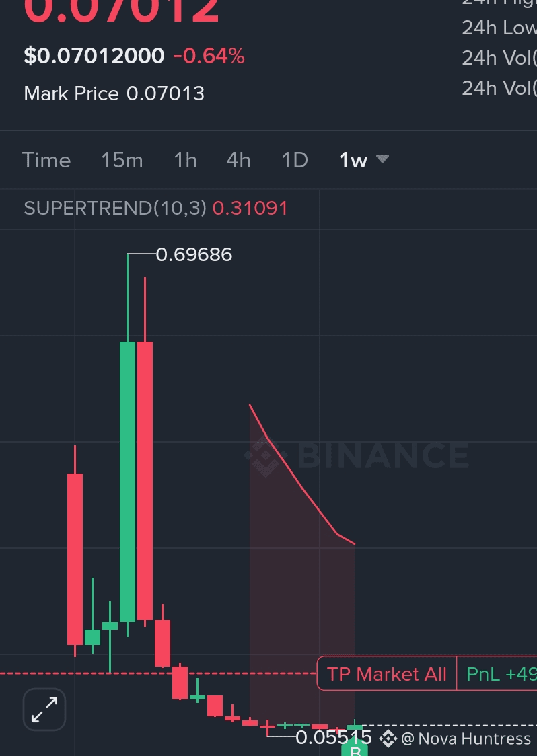
Task: Select the 15m interval tab
Action: tap(122, 160)
